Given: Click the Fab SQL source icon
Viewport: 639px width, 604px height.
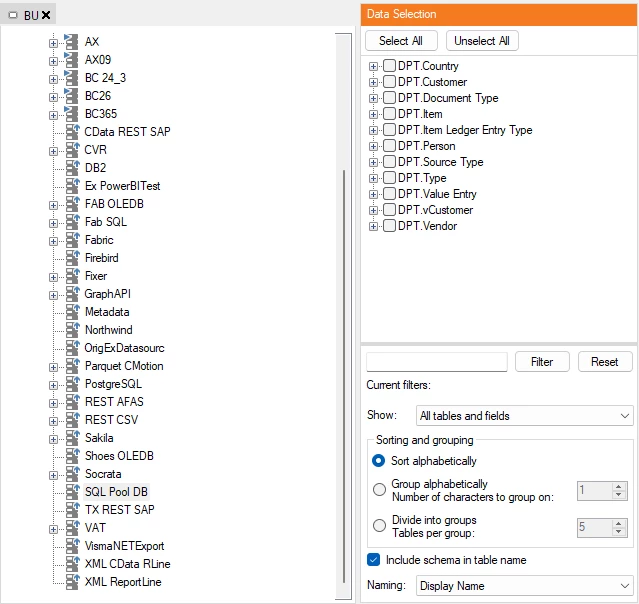Looking at the screenshot, I should coord(73,222).
